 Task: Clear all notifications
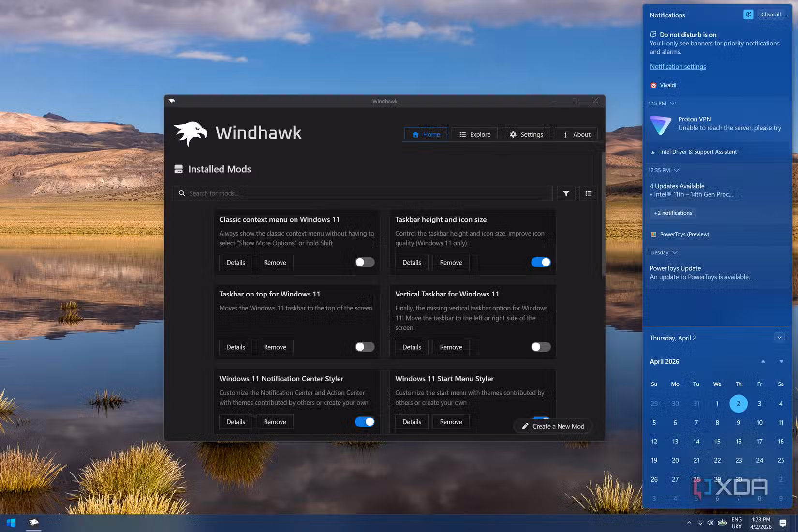pyautogui.click(x=771, y=15)
